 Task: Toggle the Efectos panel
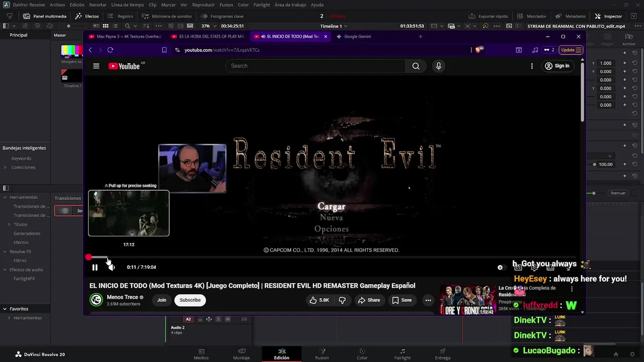(87, 16)
